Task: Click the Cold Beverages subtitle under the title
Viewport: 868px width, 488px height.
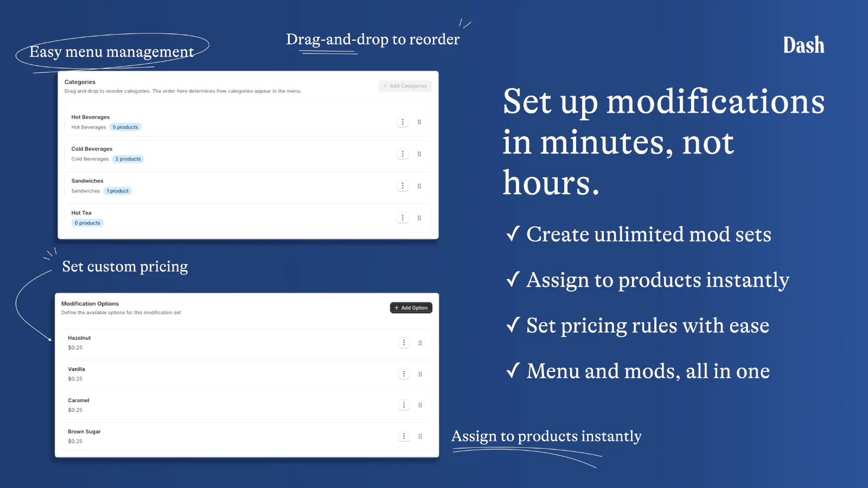Action: (90, 159)
